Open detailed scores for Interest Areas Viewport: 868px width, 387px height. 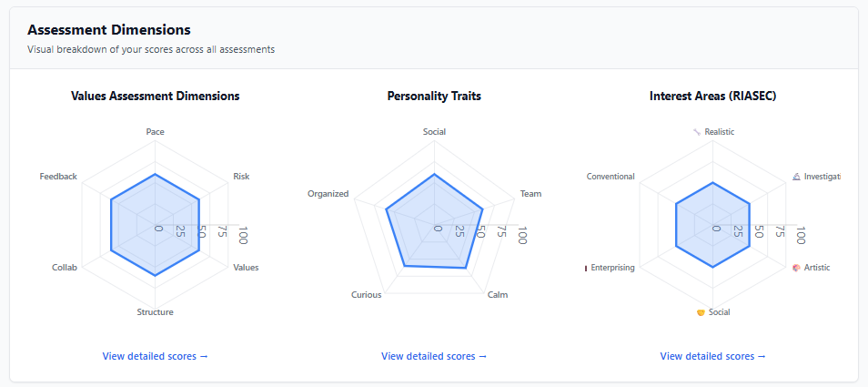tap(713, 356)
